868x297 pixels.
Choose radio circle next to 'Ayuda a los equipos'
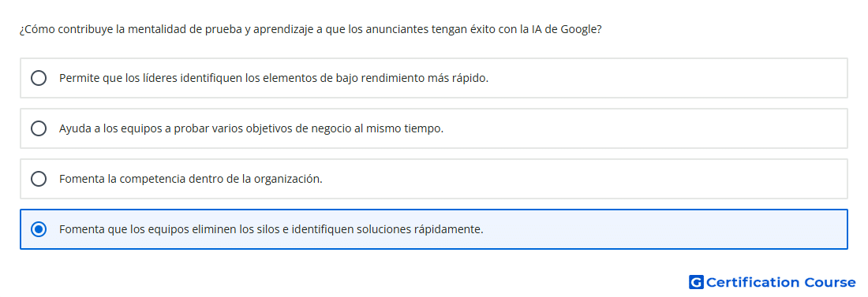(x=39, y=128)
